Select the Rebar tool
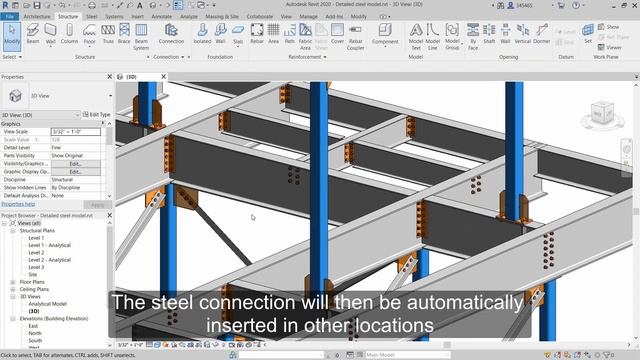Viewport: 640px width, 360px height. (x=257, y=34)
